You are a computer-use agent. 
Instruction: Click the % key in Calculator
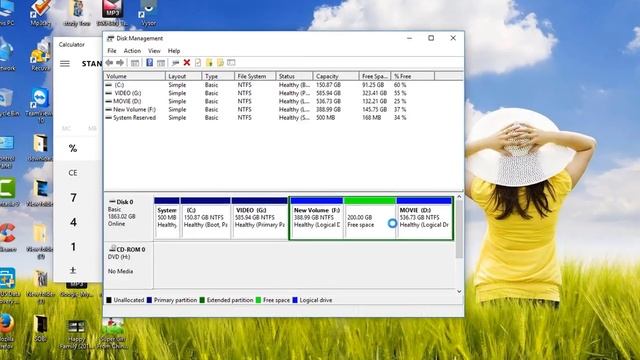[73, 148]
